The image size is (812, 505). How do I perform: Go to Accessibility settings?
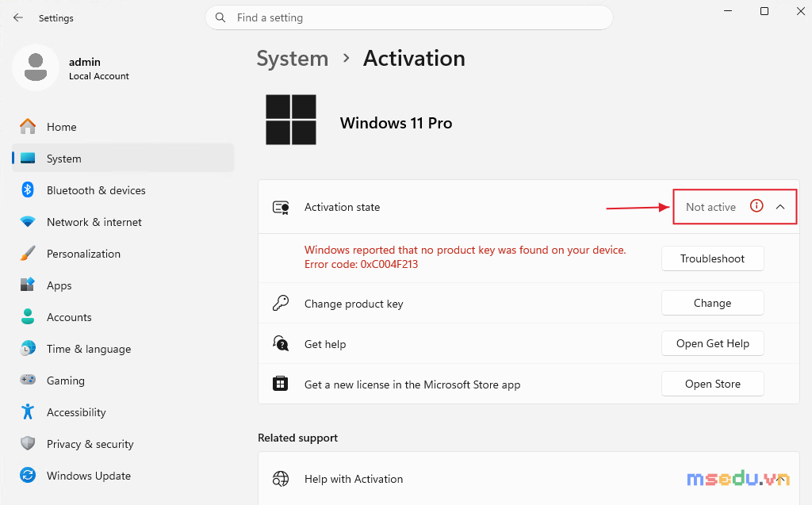(x=123, y=411)
